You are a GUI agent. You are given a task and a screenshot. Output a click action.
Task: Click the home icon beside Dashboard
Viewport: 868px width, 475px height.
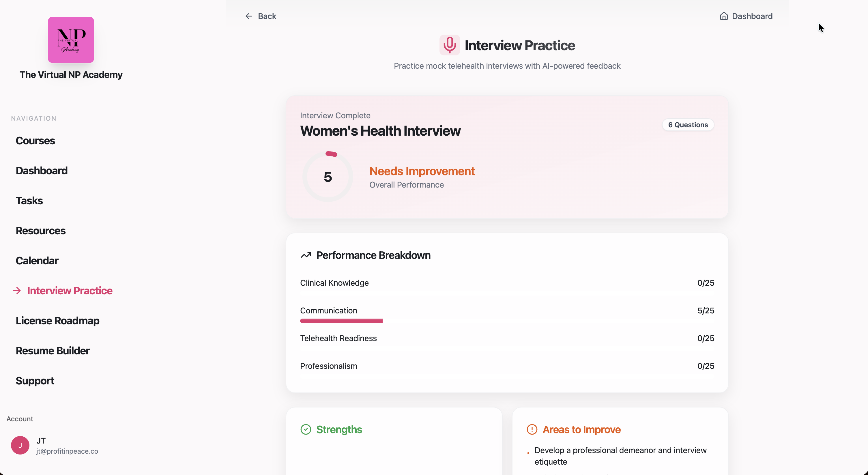[724, 16]
